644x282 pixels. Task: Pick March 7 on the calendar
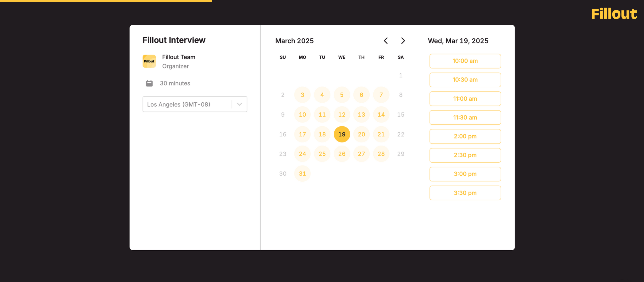click(381, 95)
